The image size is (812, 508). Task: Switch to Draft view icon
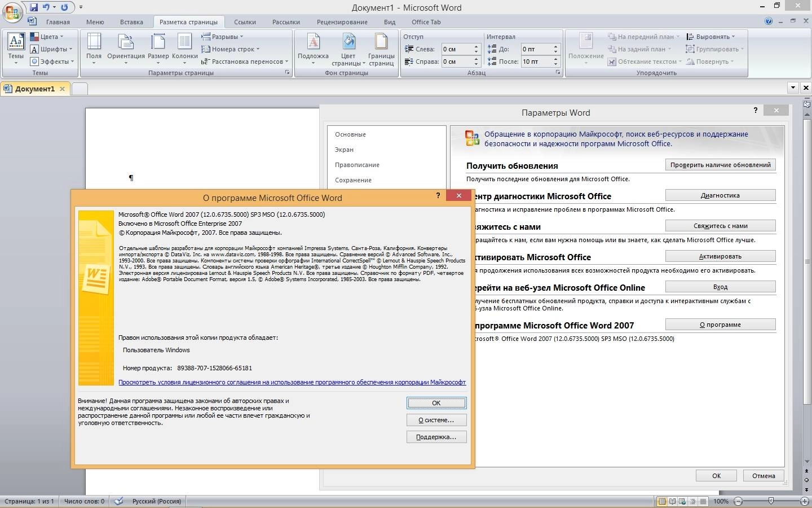coord(703,501)
